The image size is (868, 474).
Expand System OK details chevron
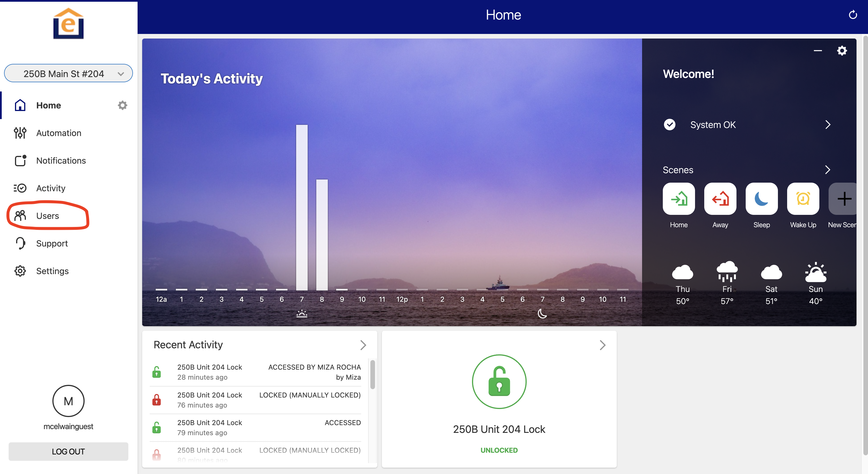[828, 125]
